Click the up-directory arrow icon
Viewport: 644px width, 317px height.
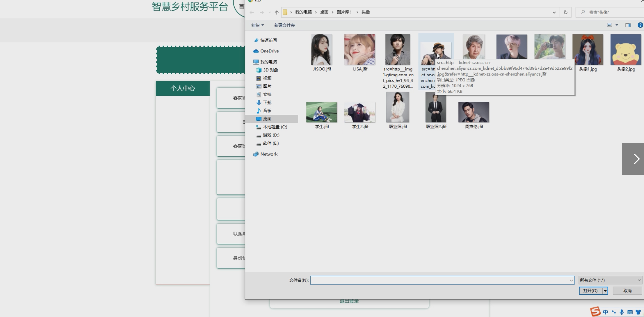tap(277, 12)
